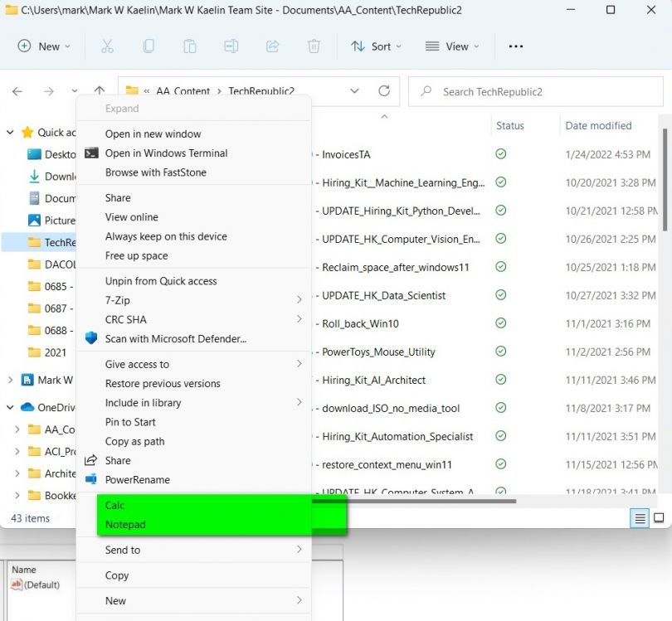Select Notepad from the context menu
This screenshot has height=621, width=672.
126,524
